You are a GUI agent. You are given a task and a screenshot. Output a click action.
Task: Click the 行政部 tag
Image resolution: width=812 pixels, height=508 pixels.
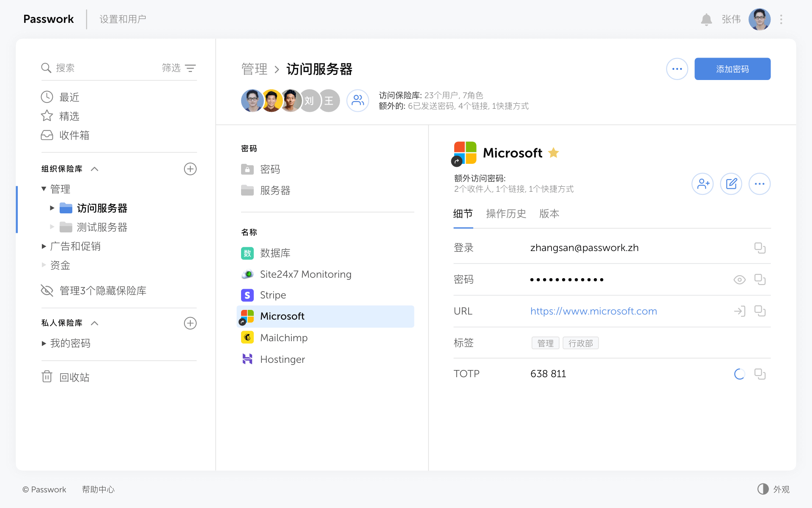581,343
